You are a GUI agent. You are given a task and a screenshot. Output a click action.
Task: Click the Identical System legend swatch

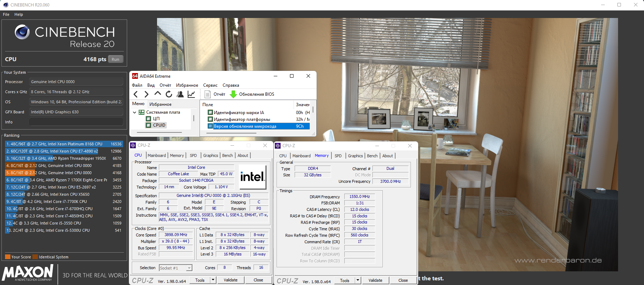(35, 257)
